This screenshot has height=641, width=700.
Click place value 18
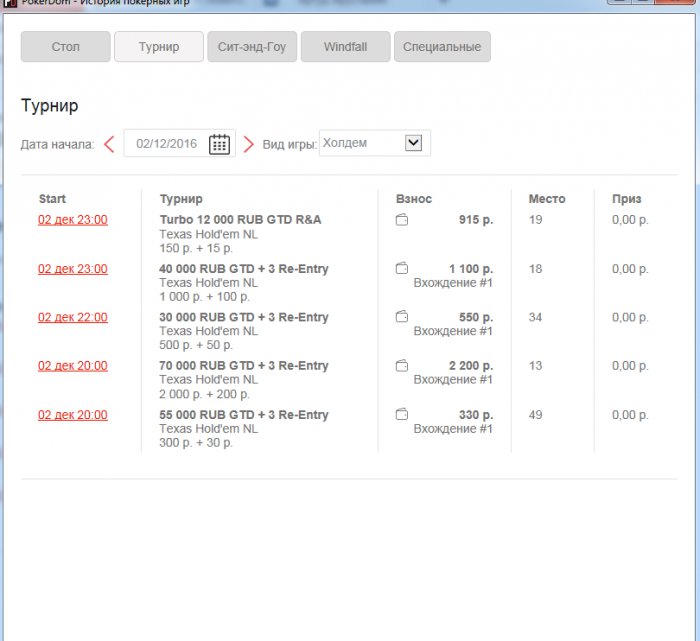click(x=535, y=269)
